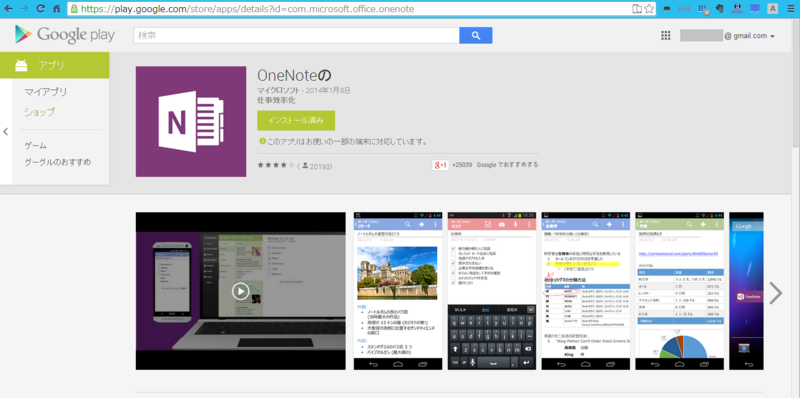Click the browser forward arrow
The image size is (800, 398).
pyautogui.click(x=24, y=9)
